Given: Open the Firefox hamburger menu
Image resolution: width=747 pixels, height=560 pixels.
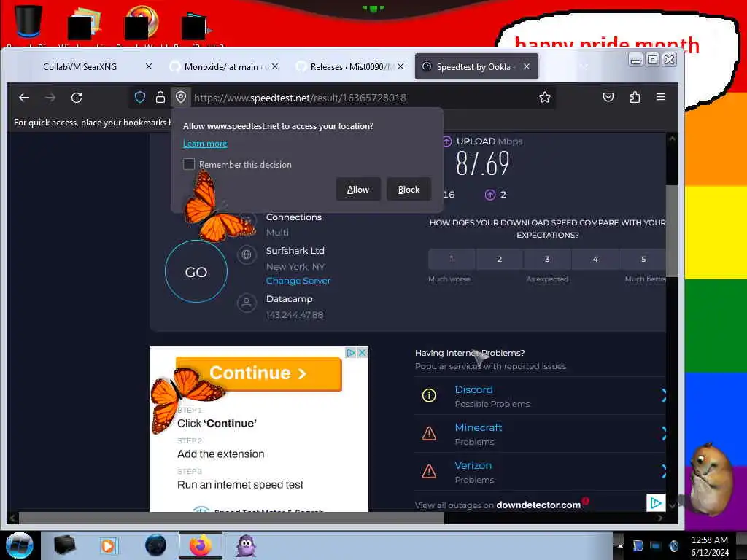Looking at the screenshot, I should 661,97.
